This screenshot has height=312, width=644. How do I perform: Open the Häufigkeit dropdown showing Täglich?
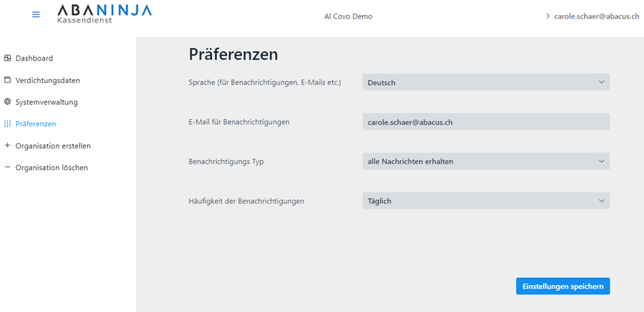(486, 201)
